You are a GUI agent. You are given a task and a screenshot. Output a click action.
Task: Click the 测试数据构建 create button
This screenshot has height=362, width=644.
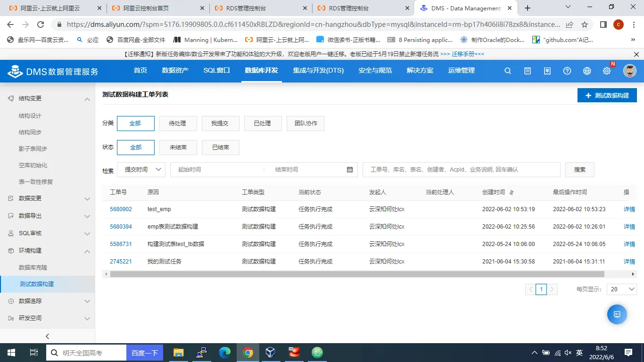(x=607, y=95)
